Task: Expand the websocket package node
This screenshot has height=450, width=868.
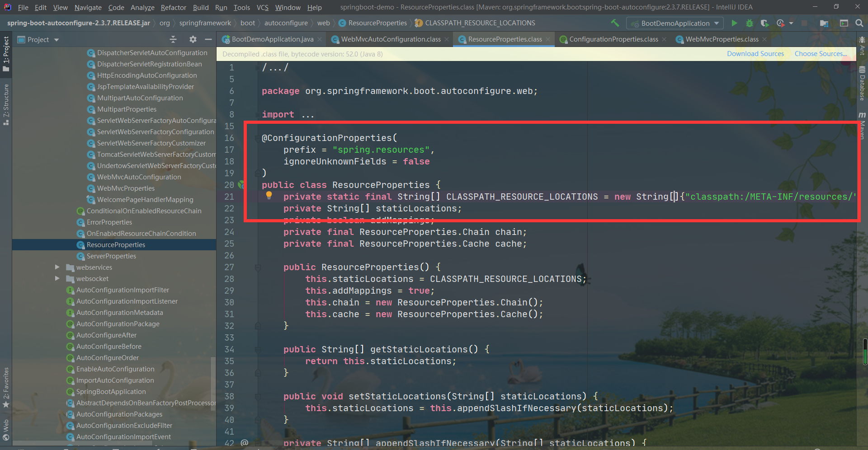Action: [57, 279]
